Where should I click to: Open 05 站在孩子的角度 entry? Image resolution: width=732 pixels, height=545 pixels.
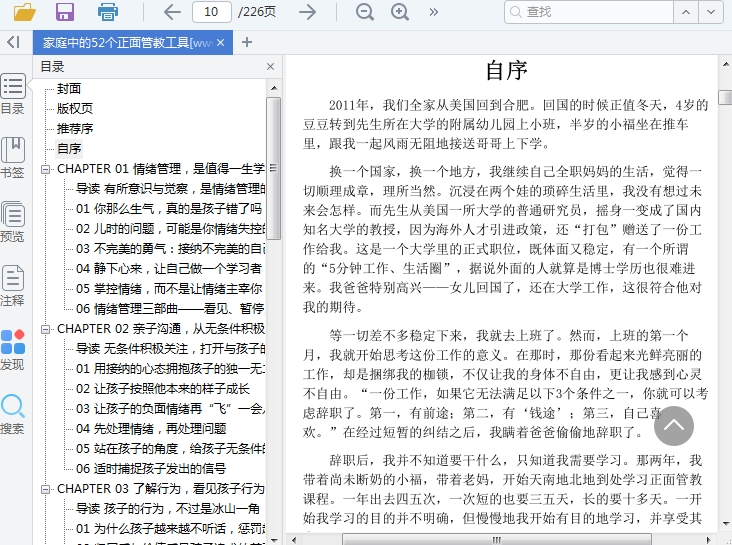[x=170, y=449]
